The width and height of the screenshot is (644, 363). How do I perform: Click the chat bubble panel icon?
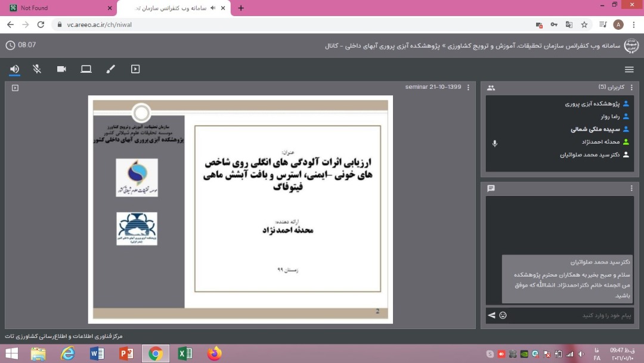pyautogui.click(x=491, y=188)
